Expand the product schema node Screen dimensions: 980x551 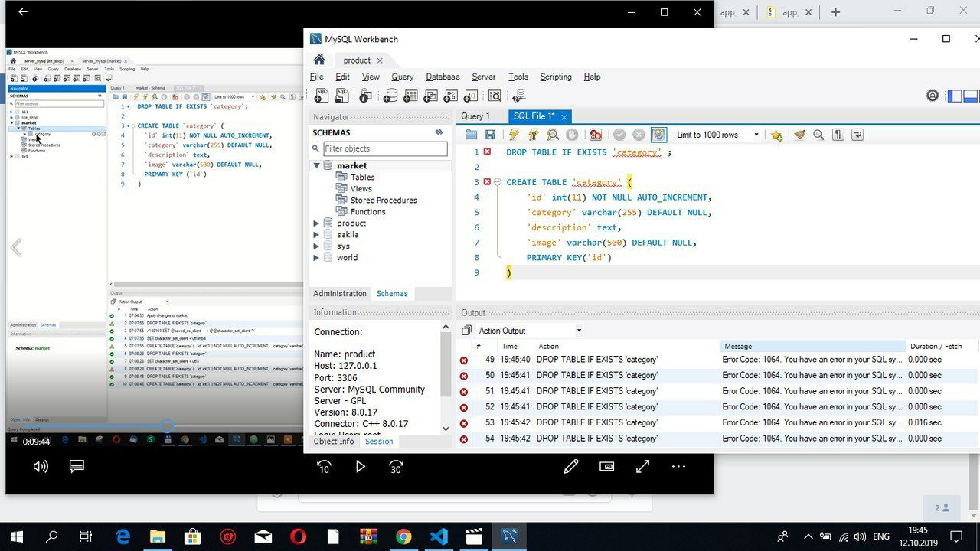click(x=316, y=223)
